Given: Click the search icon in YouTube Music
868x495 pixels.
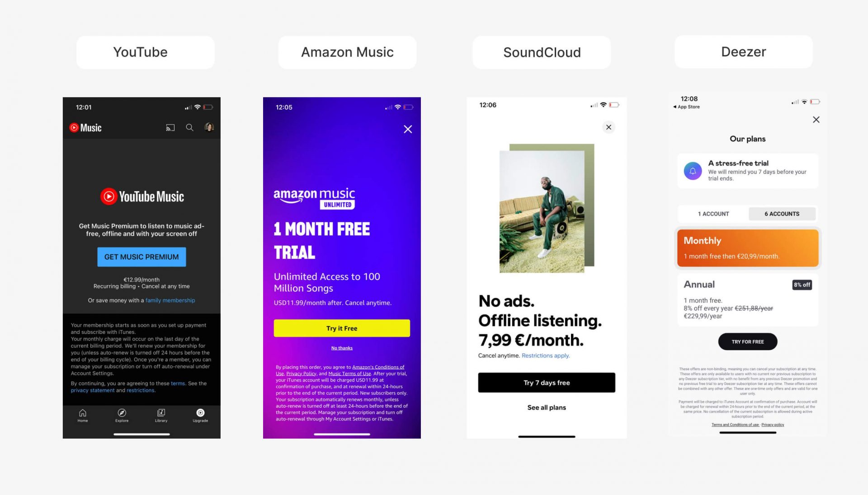Looking at the screenshot, I should pos(190,127).
